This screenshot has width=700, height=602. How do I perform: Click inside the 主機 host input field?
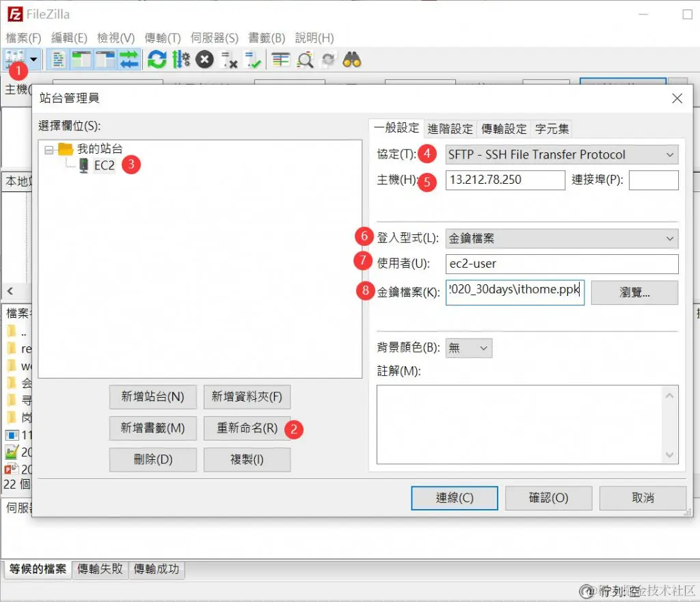(x=505, y=180)
